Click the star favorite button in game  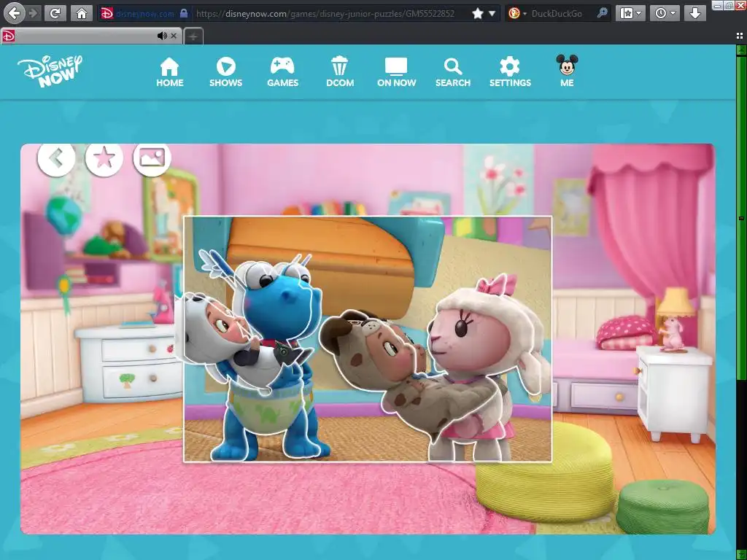104,158
